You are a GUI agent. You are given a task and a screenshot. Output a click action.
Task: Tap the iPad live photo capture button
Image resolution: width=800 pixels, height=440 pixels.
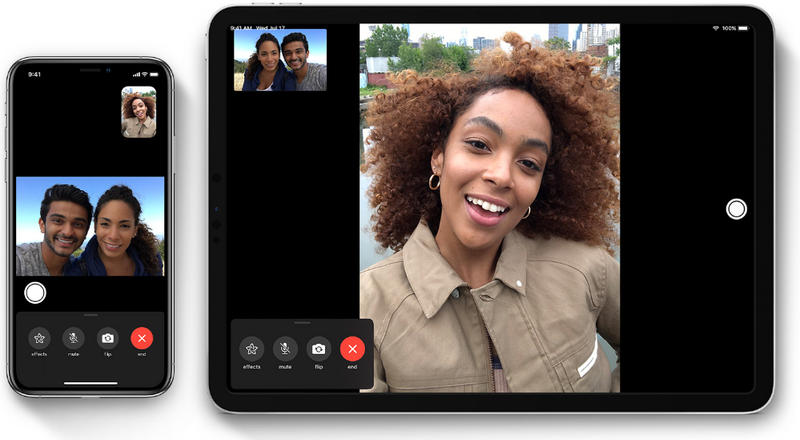click(x=736, y=209)
